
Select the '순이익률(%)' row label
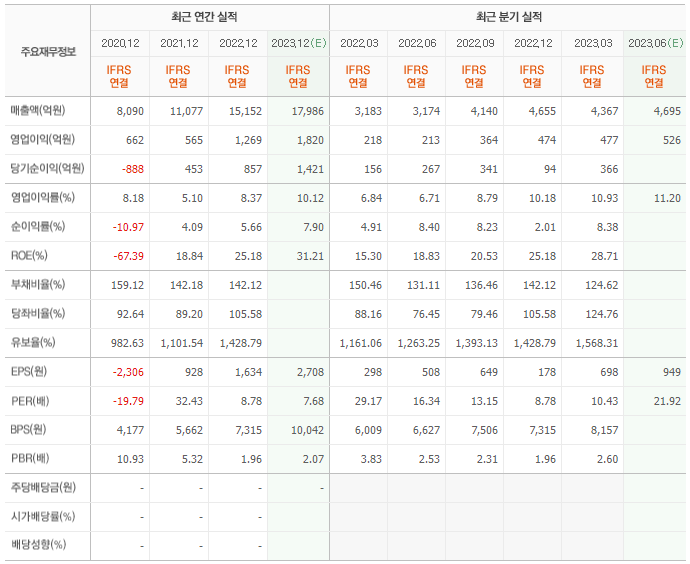click(38, 227)
